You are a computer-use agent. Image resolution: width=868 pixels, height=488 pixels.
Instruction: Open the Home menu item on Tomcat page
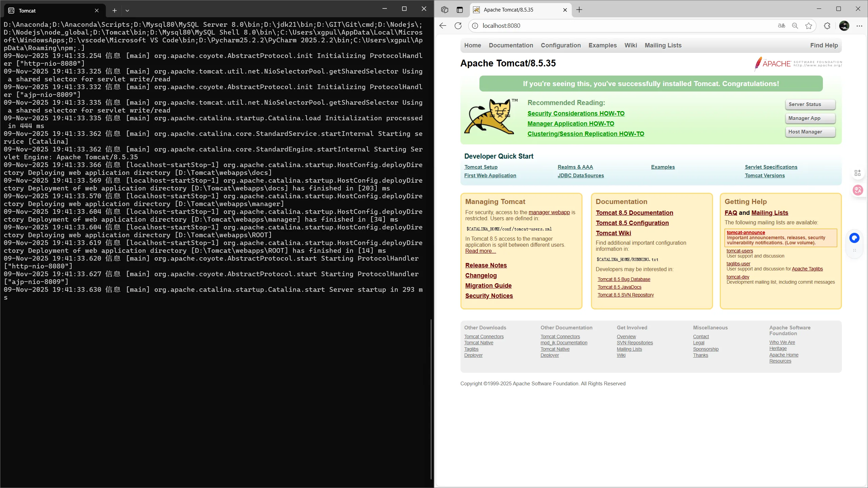[473, 45]
